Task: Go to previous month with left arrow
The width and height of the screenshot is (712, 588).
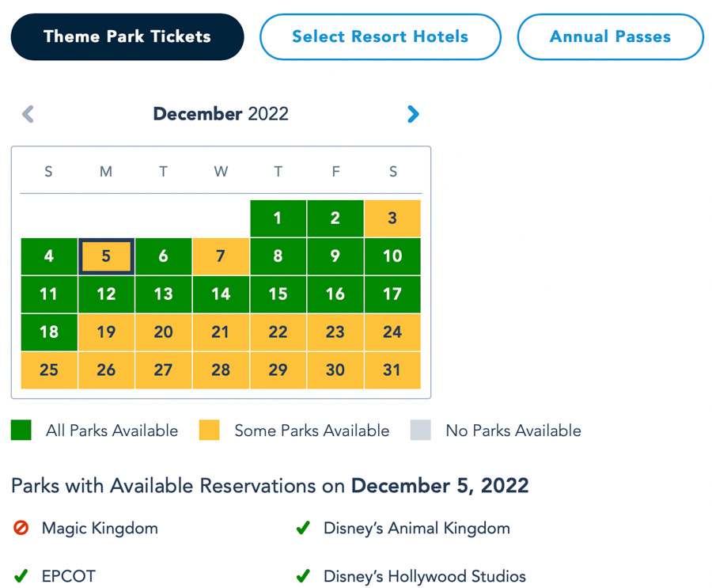Action: coord(28,115)
